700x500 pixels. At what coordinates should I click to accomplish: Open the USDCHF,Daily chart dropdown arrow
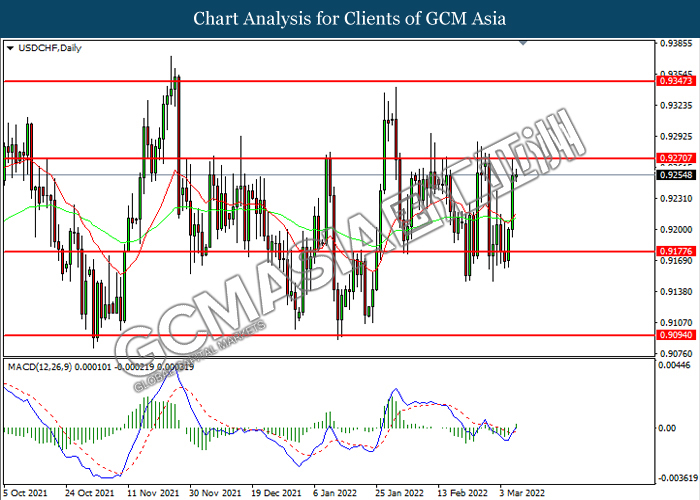coord(10,48)
